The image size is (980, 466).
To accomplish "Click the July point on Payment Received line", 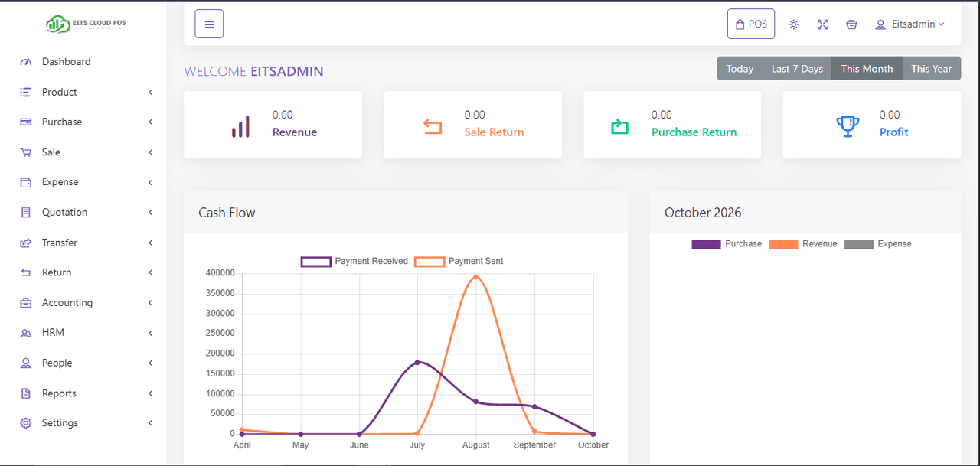I will point(417,362).
